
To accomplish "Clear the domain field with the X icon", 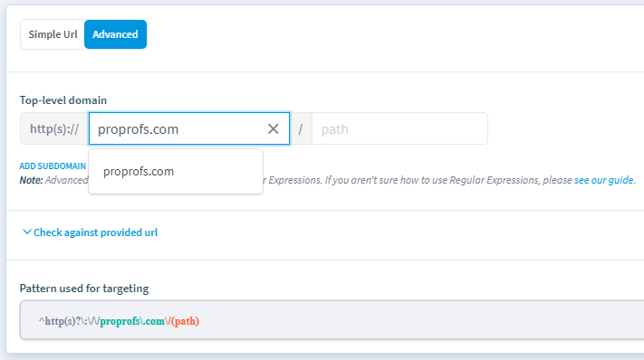I will [x=274, y=128].
